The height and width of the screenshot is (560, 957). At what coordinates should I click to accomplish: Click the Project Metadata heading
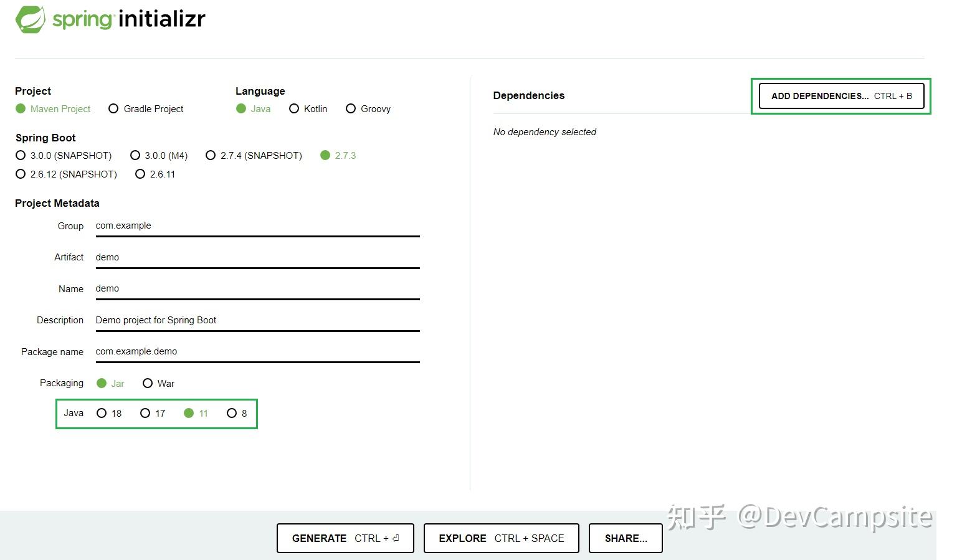57,203
